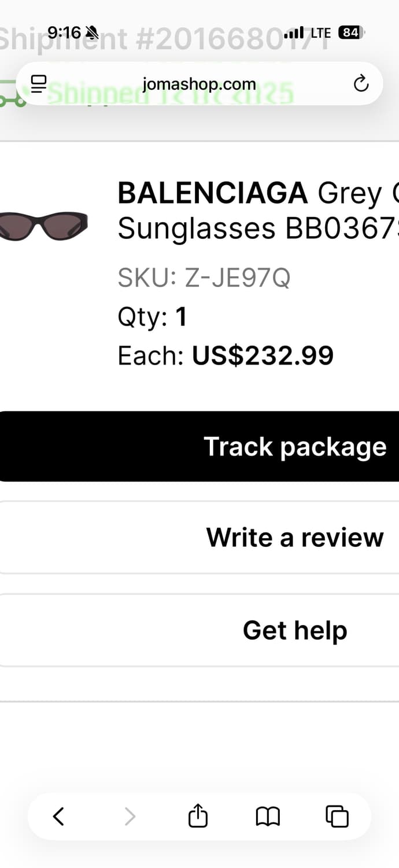Open Safari bookmarks
The width and height of the screenshot is (399, 868).
click(268, 816)
